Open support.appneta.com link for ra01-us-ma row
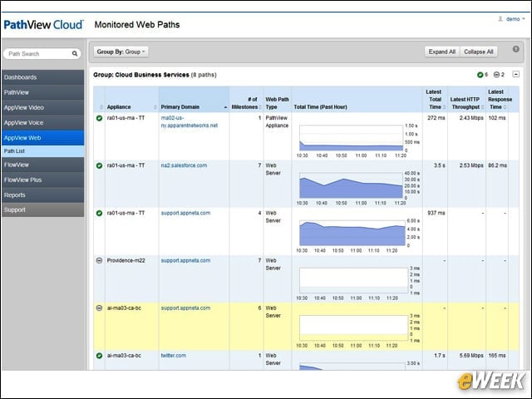The image size is (532, 399). point(185,213)
